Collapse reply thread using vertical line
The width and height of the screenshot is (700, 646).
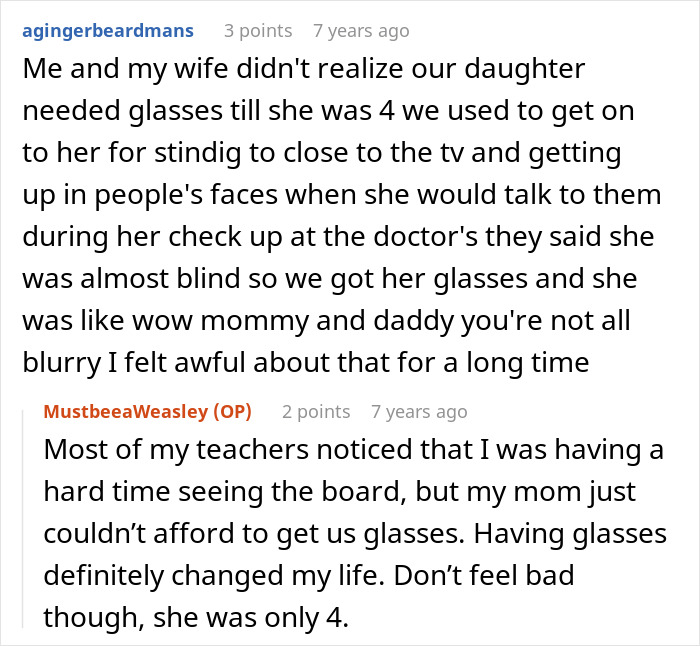[23, 518]
